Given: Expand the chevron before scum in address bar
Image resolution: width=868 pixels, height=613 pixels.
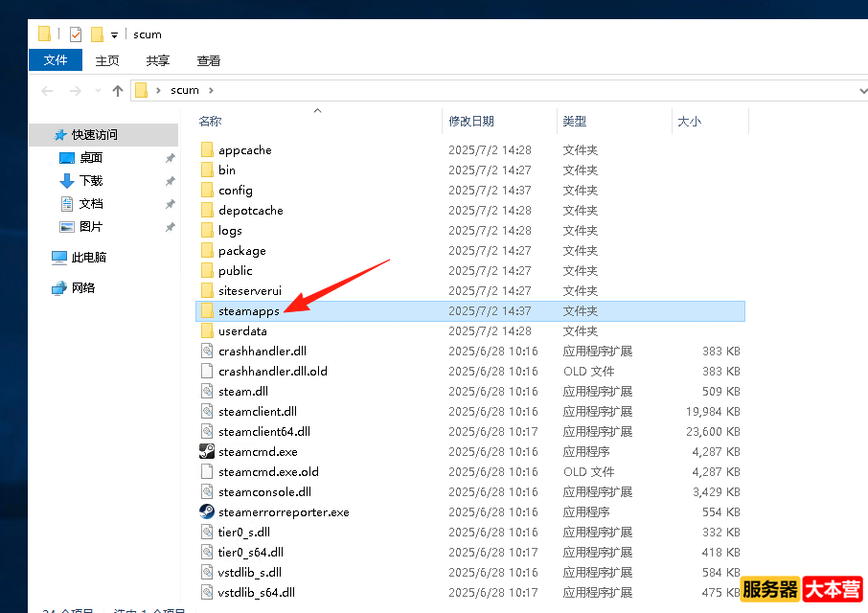Looking at the screenshot, I should (x=158, y=90).
